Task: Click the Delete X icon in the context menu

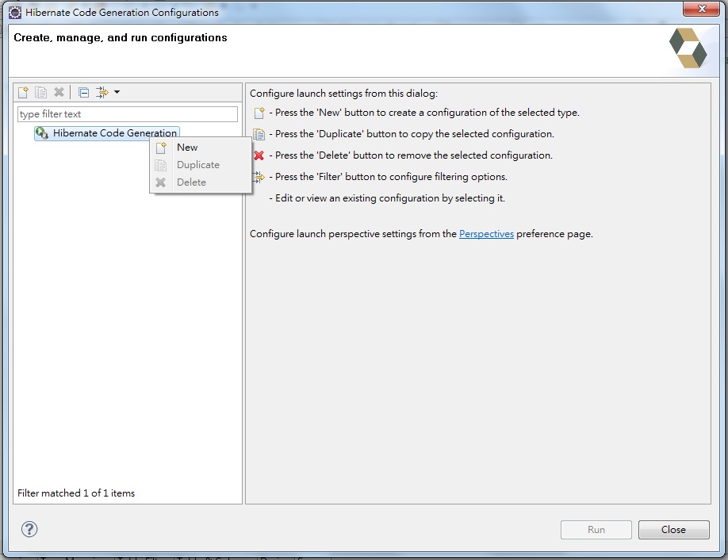Action: pyautogui.click(x=161, y=182)
